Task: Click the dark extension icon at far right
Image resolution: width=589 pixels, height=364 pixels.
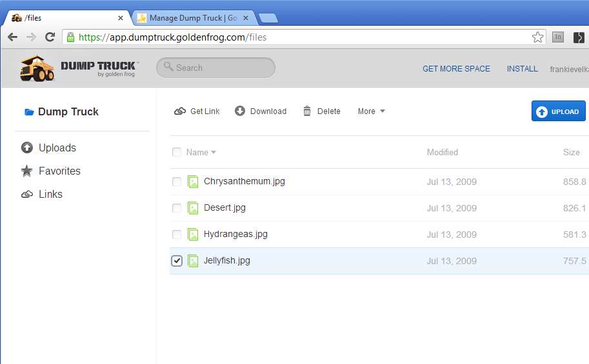Action: [579, 37]
